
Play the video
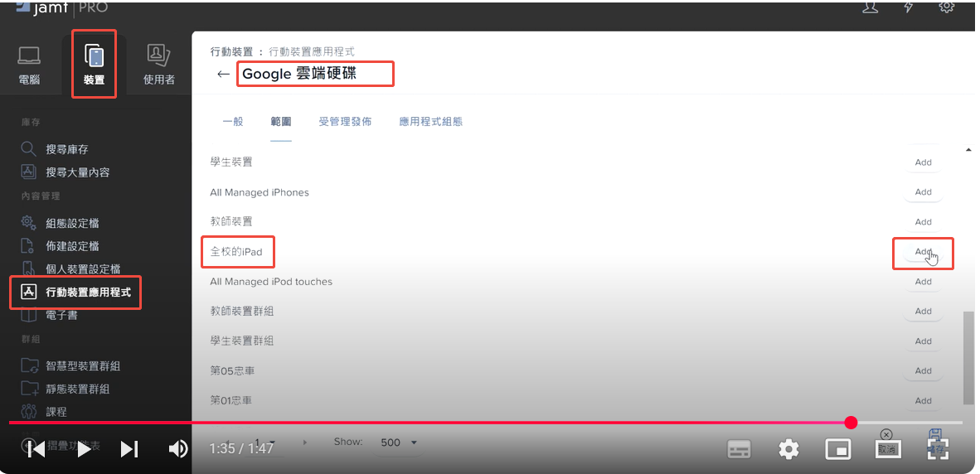[x=83, y=449]
